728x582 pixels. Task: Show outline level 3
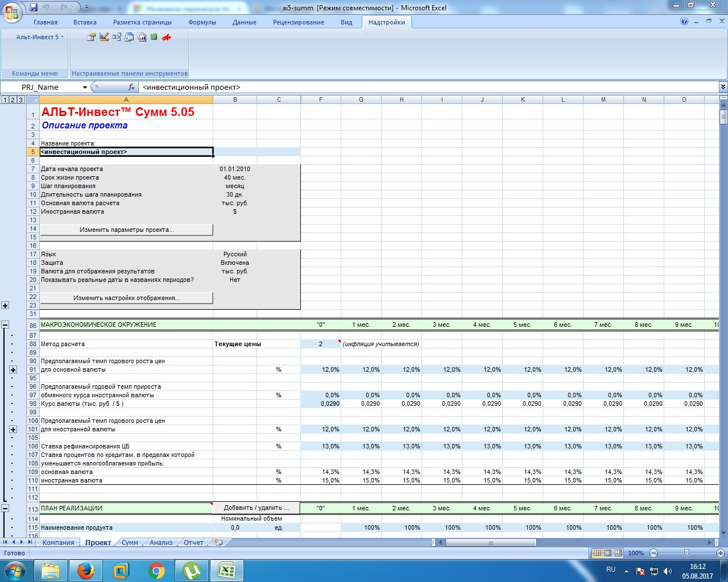(x=21, y=99)
